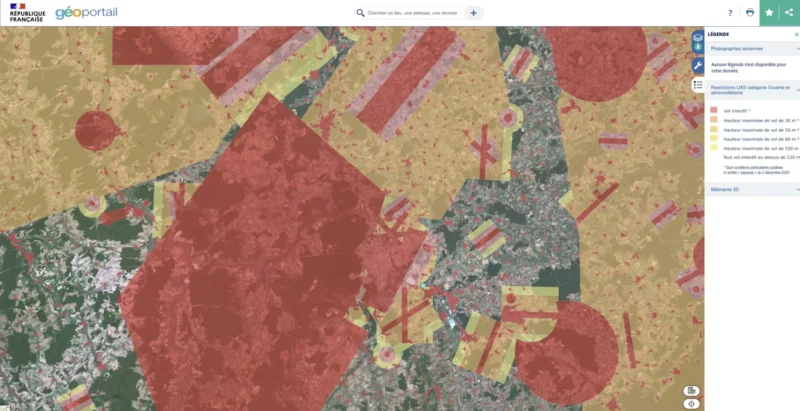The height and width of the screenshot is (411, 800).
Task: Click "Hauteur maximale de vol de 50 m"
Action: coord(759,130)
